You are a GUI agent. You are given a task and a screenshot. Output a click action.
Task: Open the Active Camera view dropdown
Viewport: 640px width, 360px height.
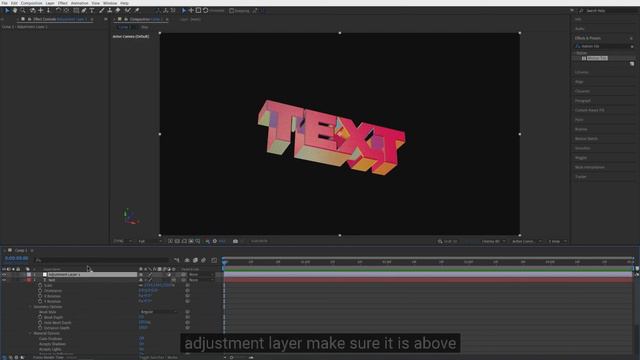pyautogui.click(x=527, y=241)
